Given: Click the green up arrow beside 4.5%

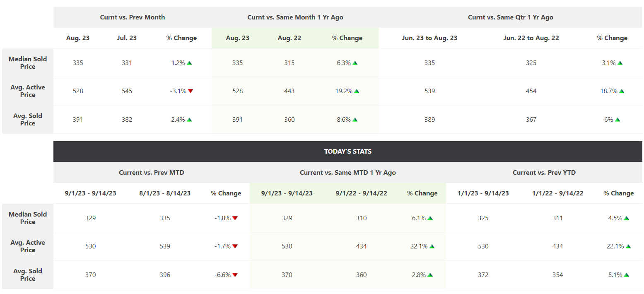Looking at the screenshot, I should click(626, 218).
